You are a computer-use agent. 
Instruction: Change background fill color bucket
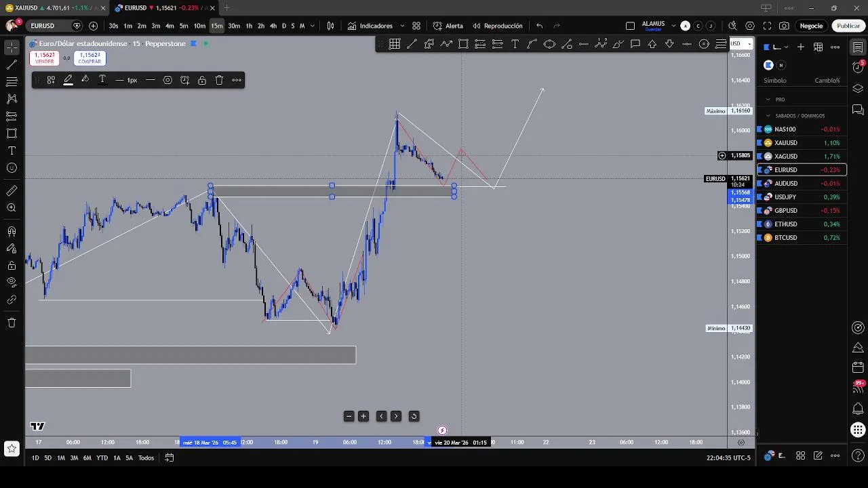tap(85, 80)
